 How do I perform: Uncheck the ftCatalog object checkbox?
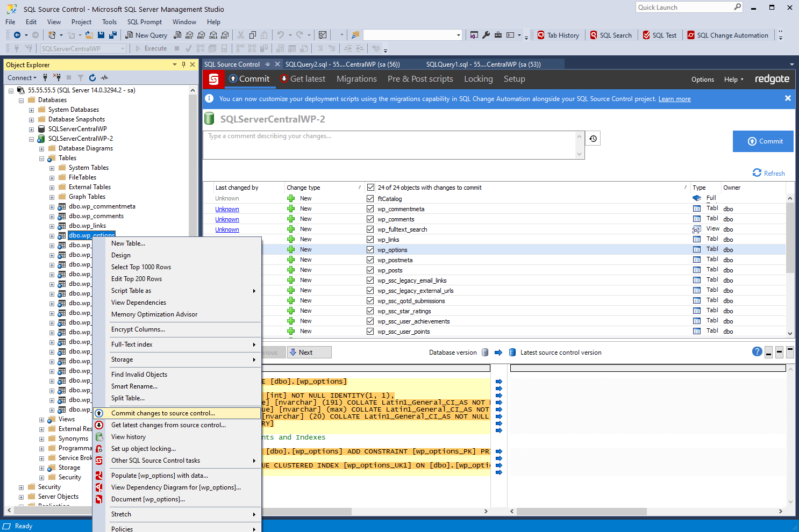pos(370,198)
